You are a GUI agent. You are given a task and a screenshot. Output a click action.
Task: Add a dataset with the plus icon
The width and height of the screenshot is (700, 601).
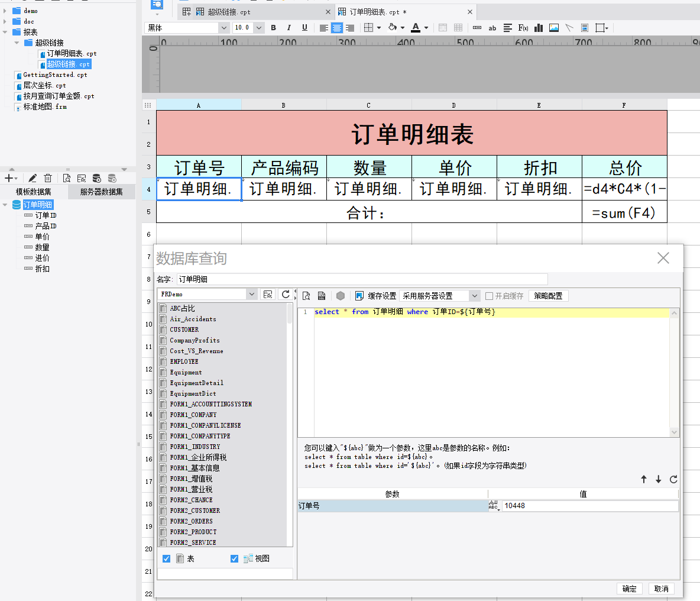8,179
